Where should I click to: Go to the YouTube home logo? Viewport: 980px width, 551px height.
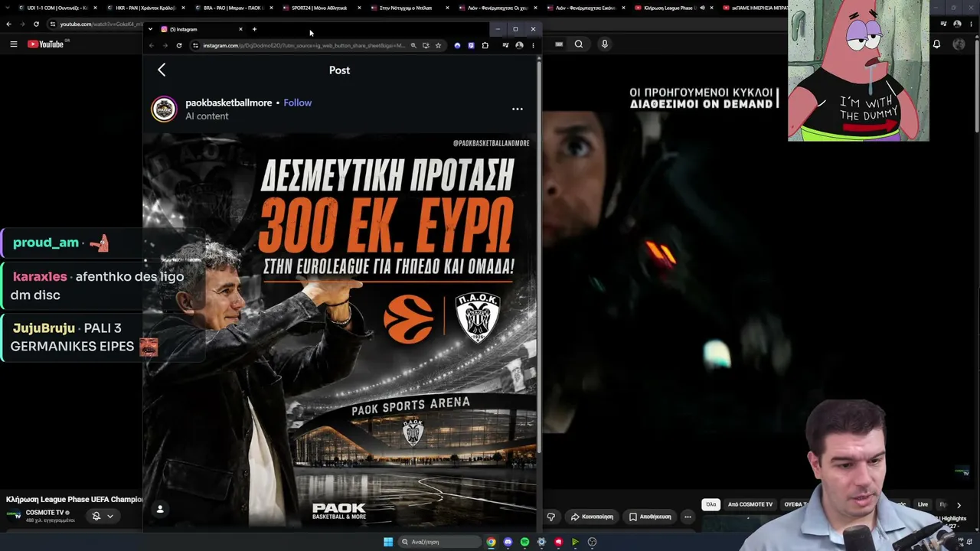[x=46, y=44]
